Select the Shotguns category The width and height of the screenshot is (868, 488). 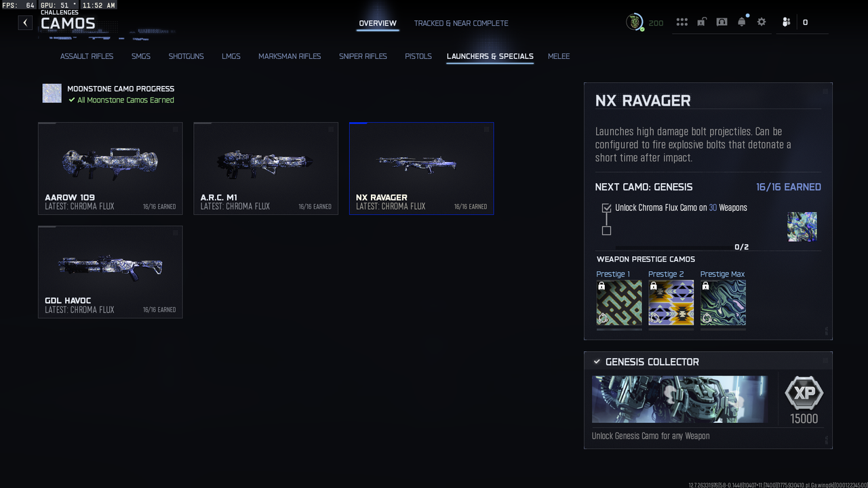click(x=186, y=56)
